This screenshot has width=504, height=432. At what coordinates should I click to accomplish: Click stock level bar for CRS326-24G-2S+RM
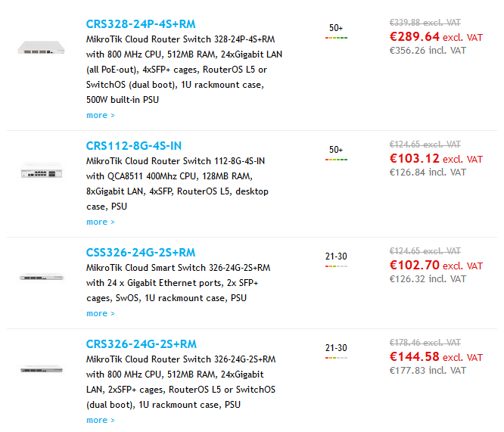[336, 358]
